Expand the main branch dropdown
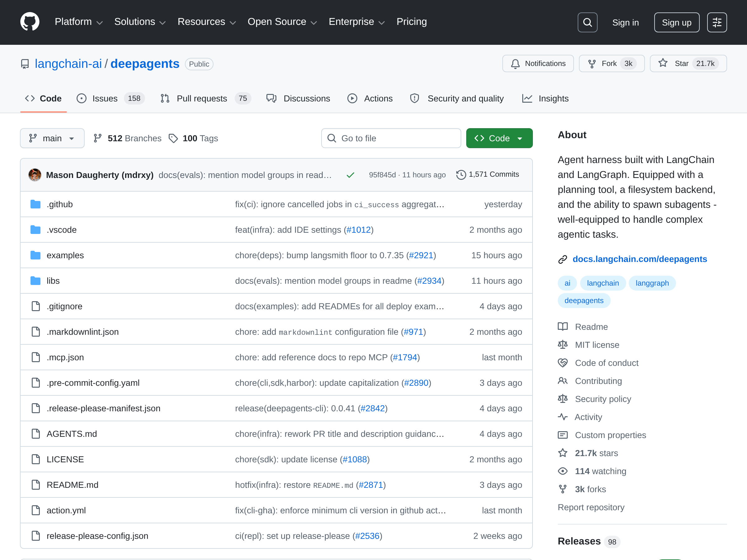 point(52,138)
